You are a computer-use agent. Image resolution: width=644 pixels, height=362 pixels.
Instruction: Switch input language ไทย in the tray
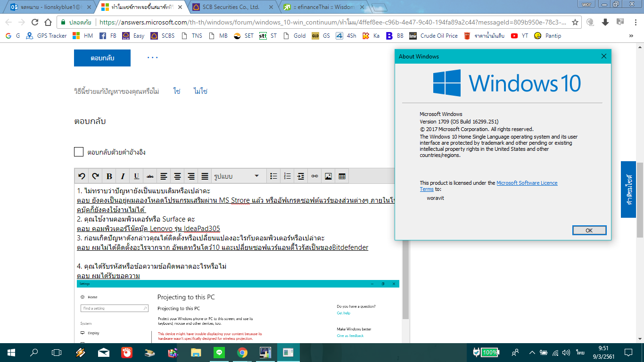point(580,352)
